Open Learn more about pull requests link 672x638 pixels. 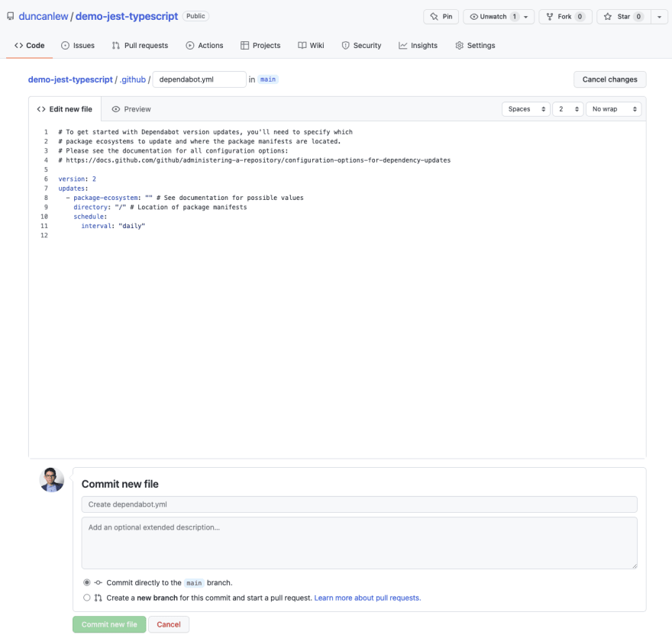pyautogui.click(x=367, y=598)
